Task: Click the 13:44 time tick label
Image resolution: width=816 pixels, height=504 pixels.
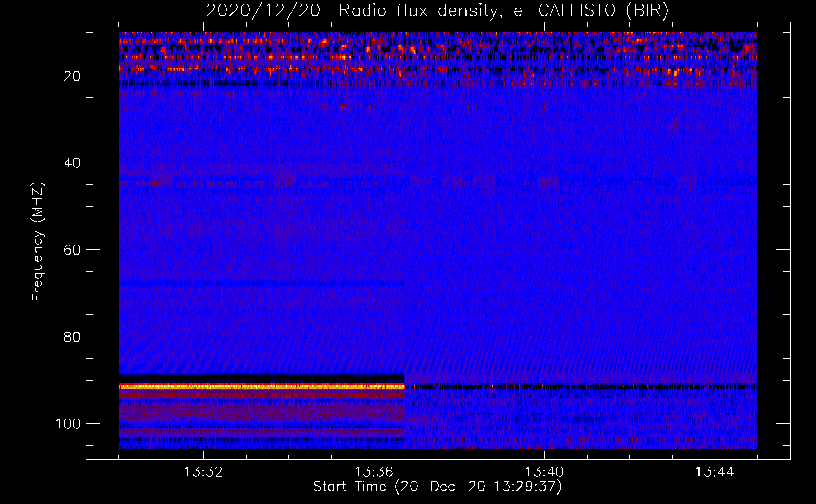Action: coord(715,472)
